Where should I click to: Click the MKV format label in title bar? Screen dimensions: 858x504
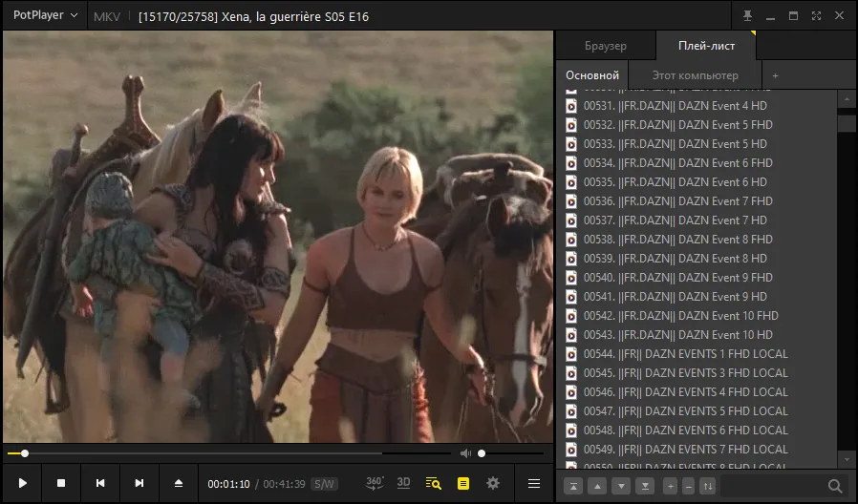(x=107, y=17)
